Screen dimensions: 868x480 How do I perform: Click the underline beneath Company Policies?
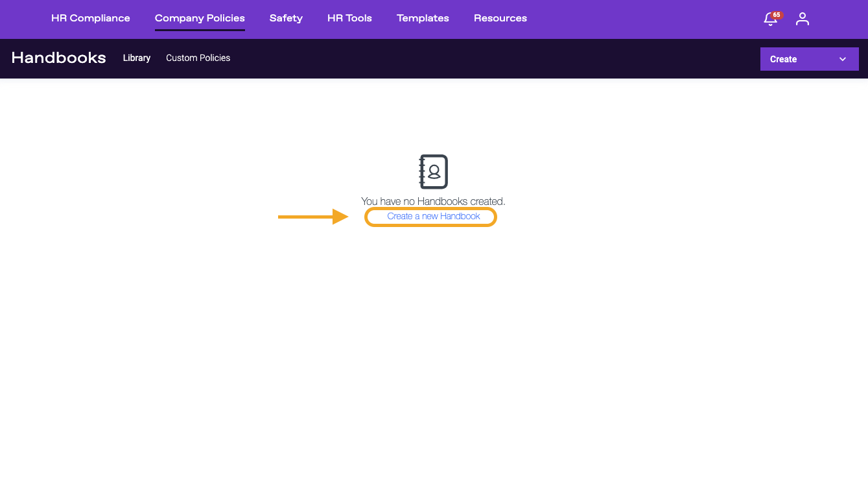point(200,30)
